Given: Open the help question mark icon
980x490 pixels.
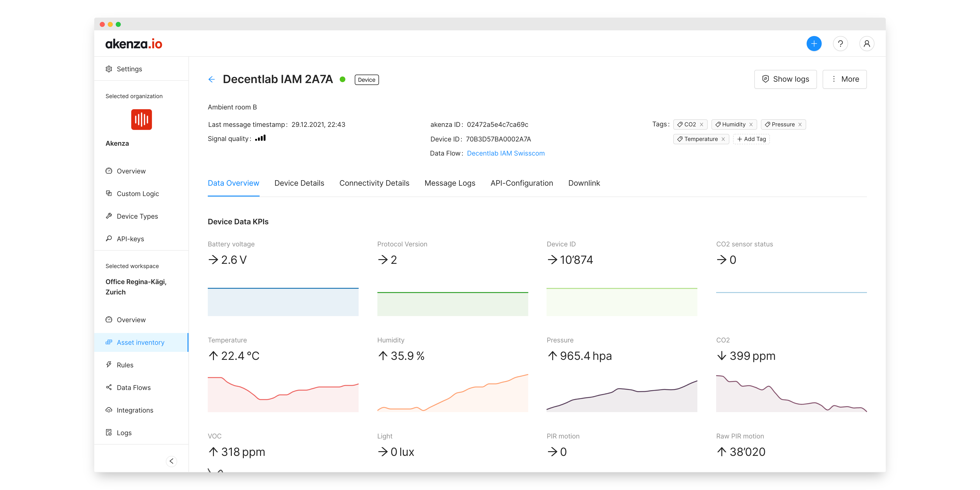Looking at the screenshot, I should tap(840, 44).
